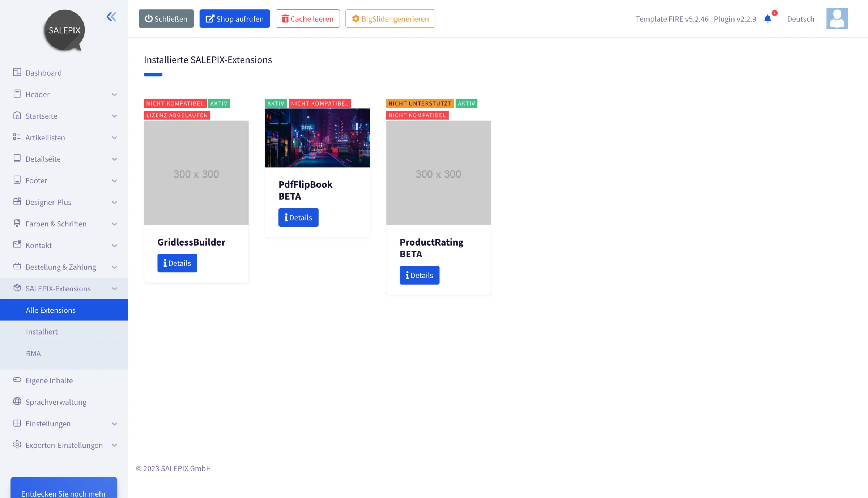Click the Einstellungen grid icon
Screen dimensions: 868x498
click(x=17, y=423)
